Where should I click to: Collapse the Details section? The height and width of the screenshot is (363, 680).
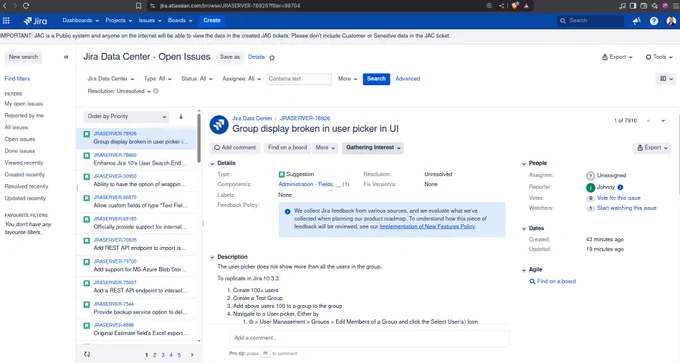(x=212, y=164)
